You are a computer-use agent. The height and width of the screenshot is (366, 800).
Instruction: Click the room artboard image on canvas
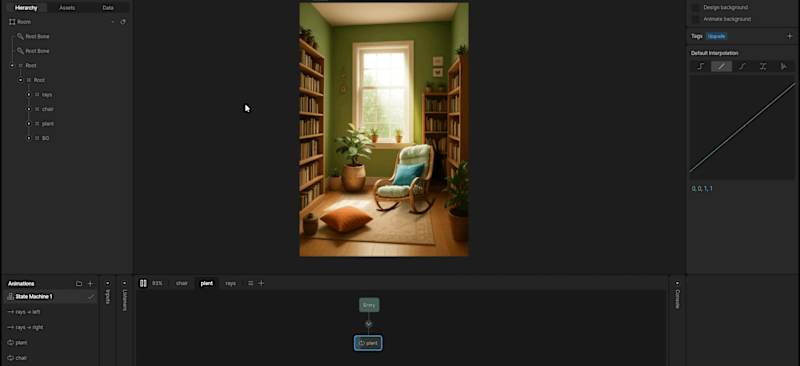click(384, 129)
